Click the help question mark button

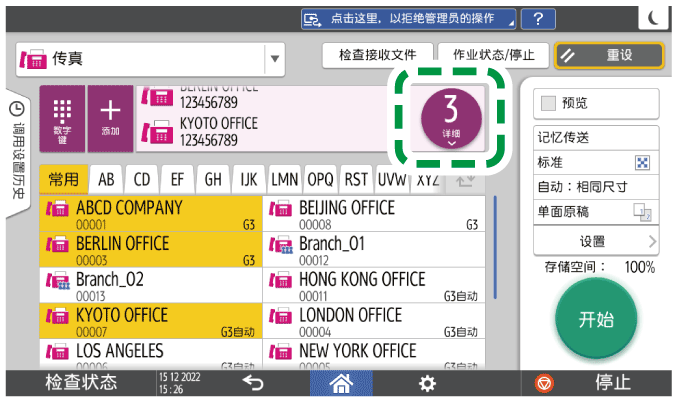point(538,19)
